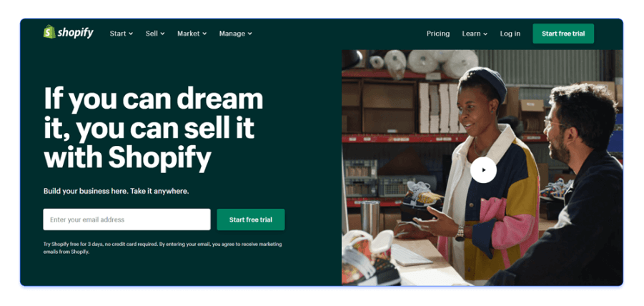Expand the chevron arrow beside Market
This screenshot has height=306, width=644.
[x=204, y=34]
